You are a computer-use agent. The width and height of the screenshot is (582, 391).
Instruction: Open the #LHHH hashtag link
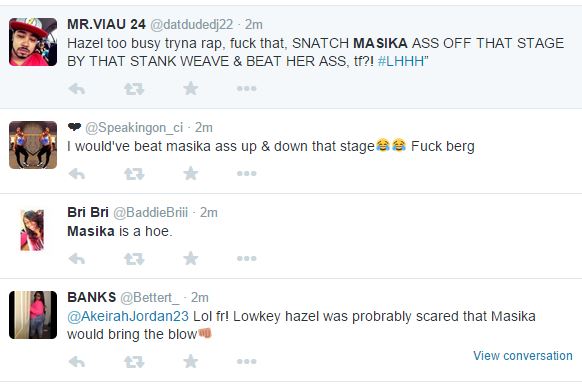pos(401,61)
